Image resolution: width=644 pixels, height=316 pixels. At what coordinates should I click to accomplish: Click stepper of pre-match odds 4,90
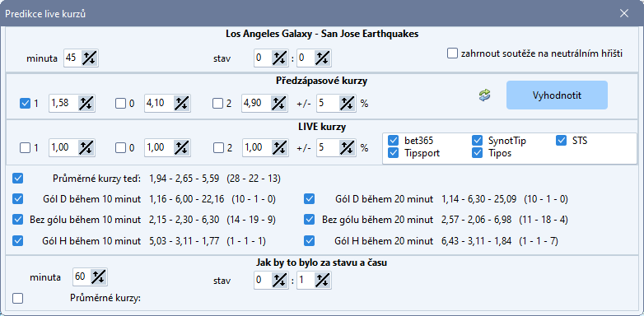click(279, 104)
